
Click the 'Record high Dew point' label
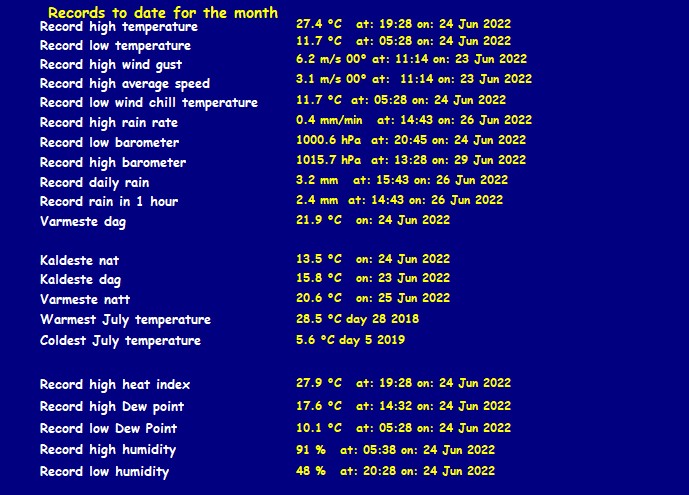coord(112,407)
